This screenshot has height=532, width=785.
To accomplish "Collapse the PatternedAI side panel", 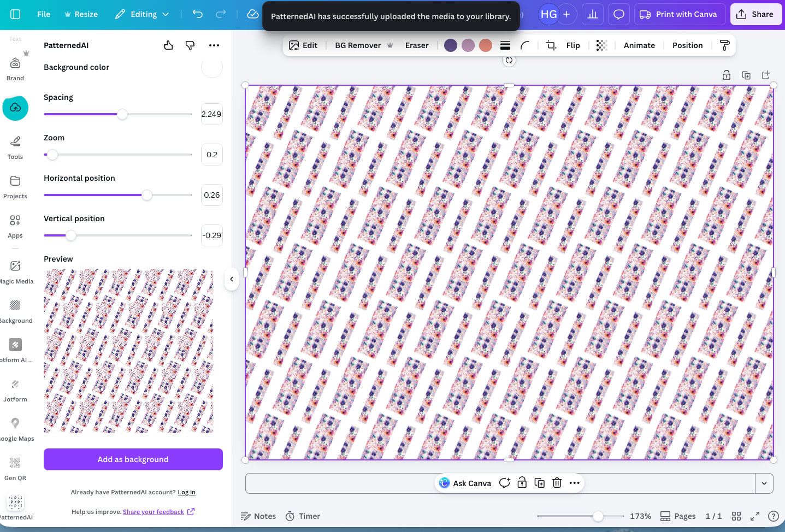I will point(231,279).
